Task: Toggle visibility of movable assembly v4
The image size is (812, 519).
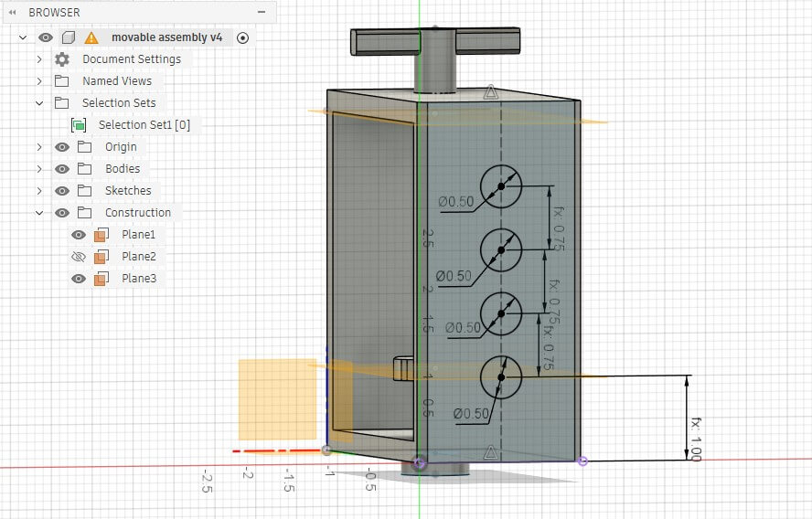Action: click(46, 37)
